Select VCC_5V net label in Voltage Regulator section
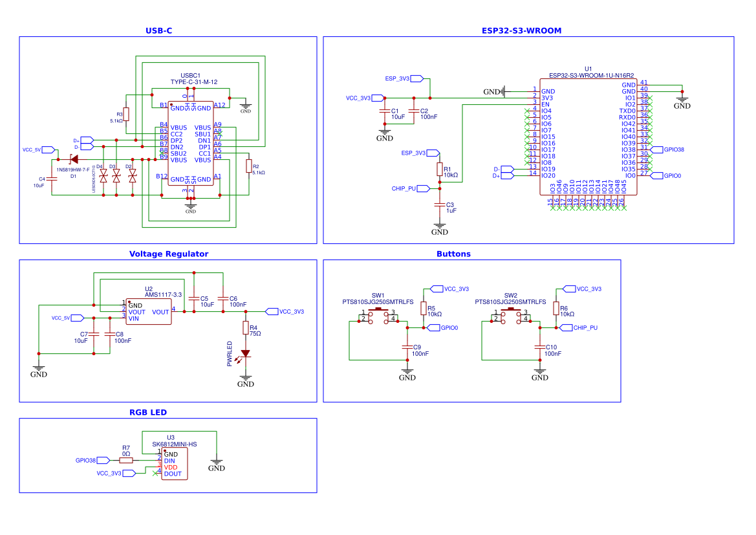 coord(68,318)
